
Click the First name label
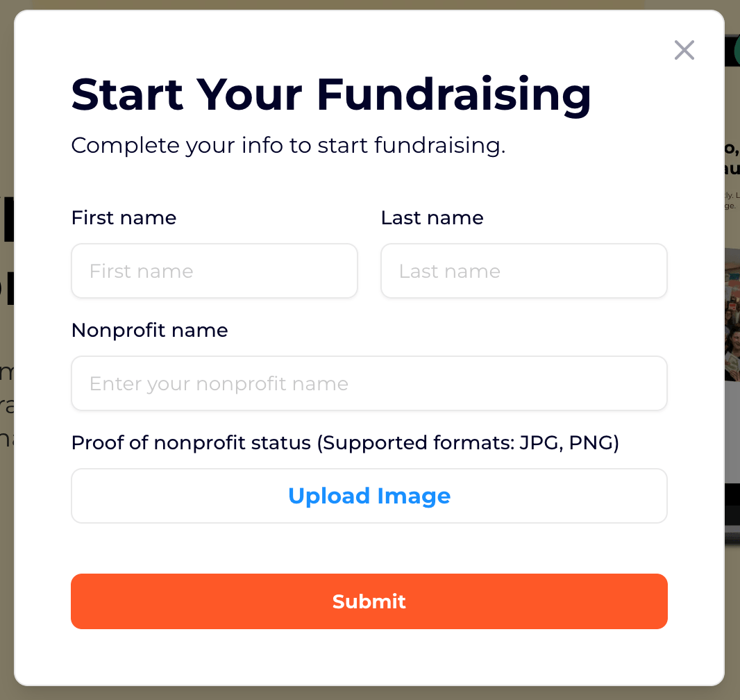(124, 217)
